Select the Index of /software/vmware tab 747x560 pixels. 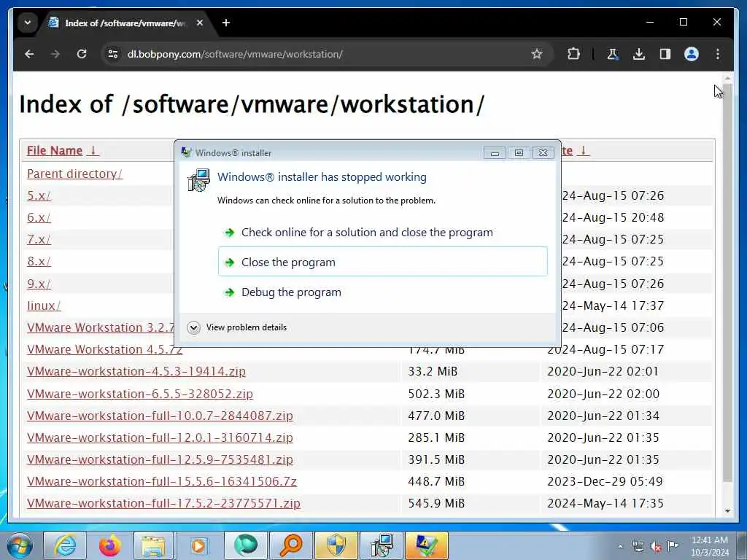125,23
